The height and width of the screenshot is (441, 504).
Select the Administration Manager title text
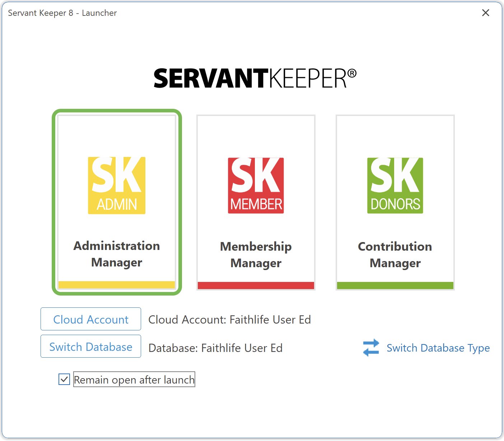coord(117,254)
